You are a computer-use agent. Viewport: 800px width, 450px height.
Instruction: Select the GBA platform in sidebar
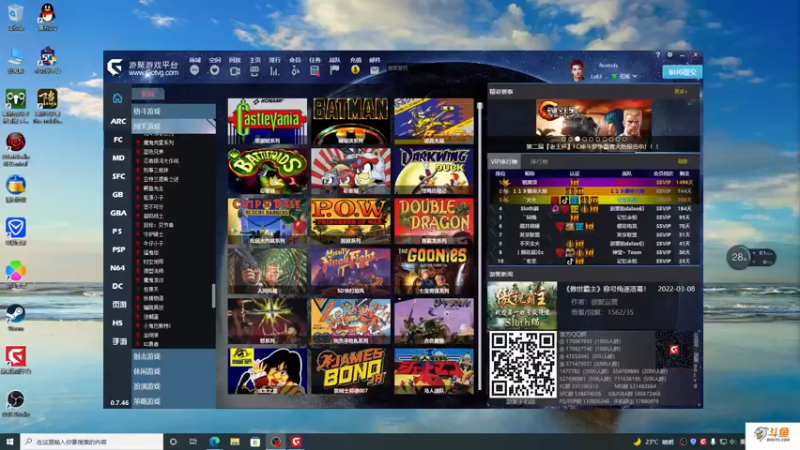point(118,213)
